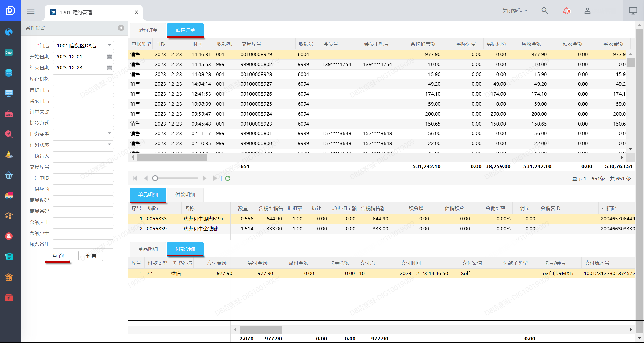Select the 微信 payment row
Image resolution: width=644 pixels, height=343 pixels.
[x=381, y=273]
